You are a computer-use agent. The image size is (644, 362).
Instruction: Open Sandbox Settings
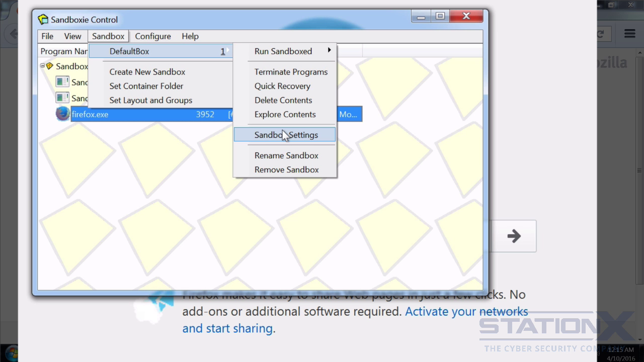click(285, 135)
